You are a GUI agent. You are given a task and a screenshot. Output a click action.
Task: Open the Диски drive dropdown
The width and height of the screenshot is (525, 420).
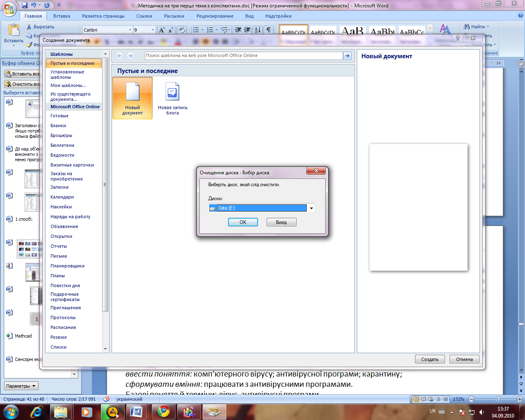click(311, 208)
